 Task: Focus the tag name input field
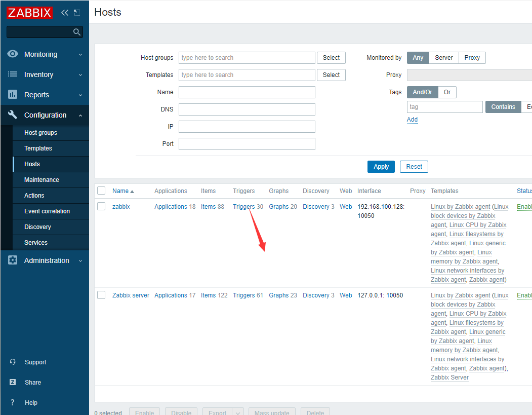pyautogui.click(x=444, y=106)
